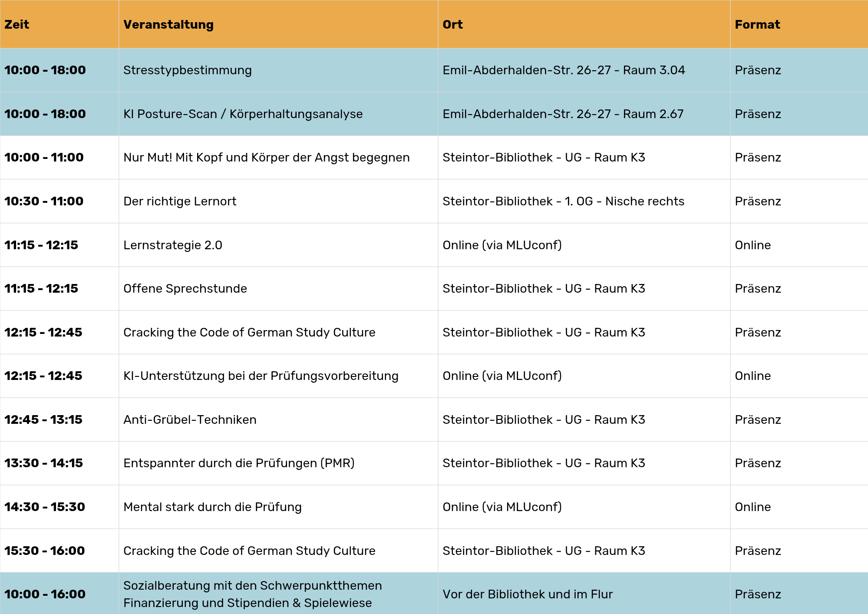Click the 12:45 - 13:15 time cell
868x614 pixels.
pyautogui.click(x=59, y=419)
